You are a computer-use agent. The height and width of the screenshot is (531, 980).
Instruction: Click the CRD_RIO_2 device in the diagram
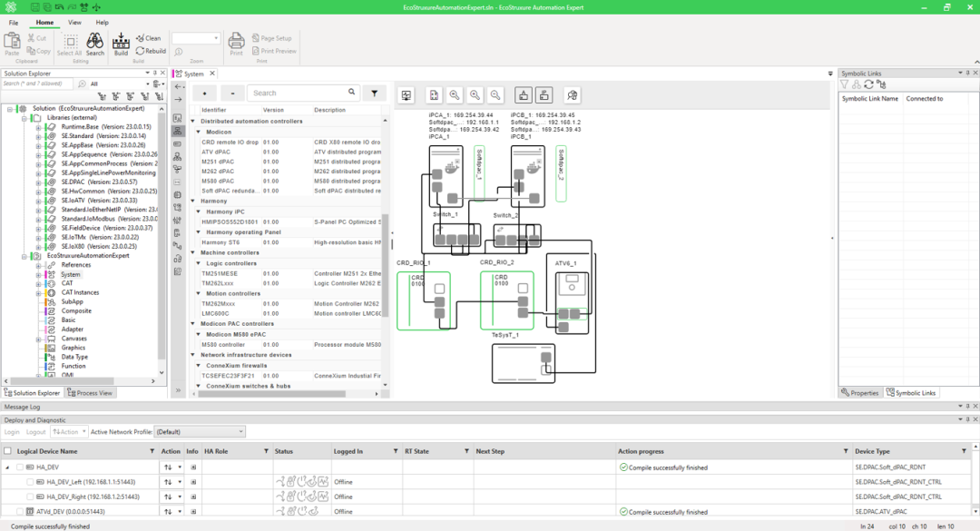[507, 300]
